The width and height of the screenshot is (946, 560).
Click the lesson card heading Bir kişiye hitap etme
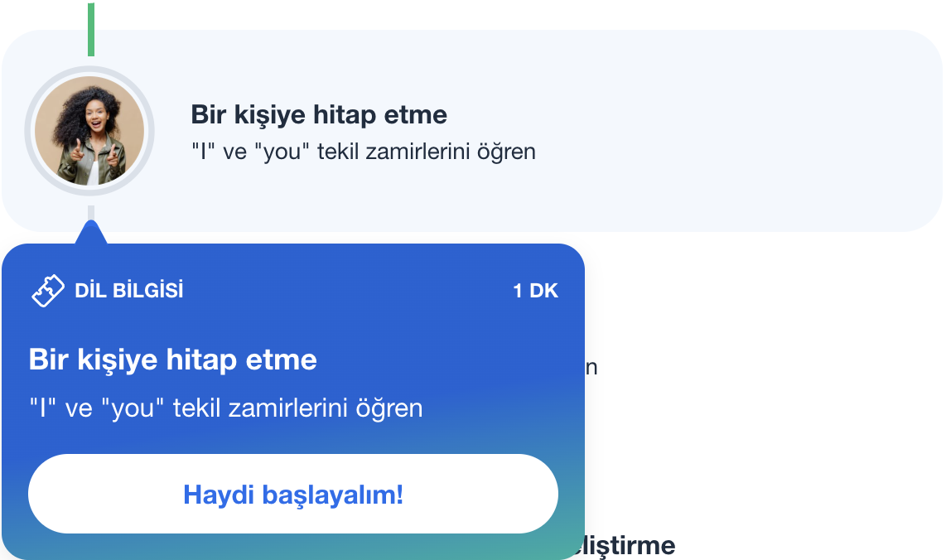point(319,114)
